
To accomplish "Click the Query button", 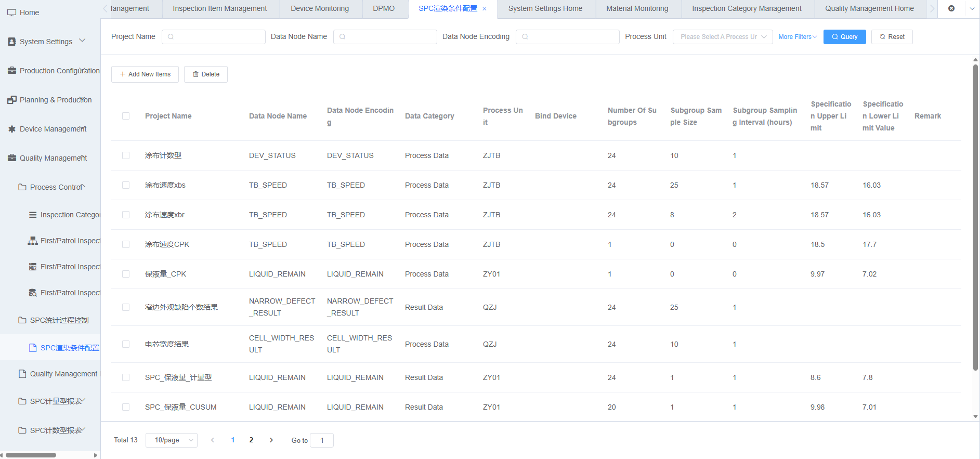I will click(844, 37).
